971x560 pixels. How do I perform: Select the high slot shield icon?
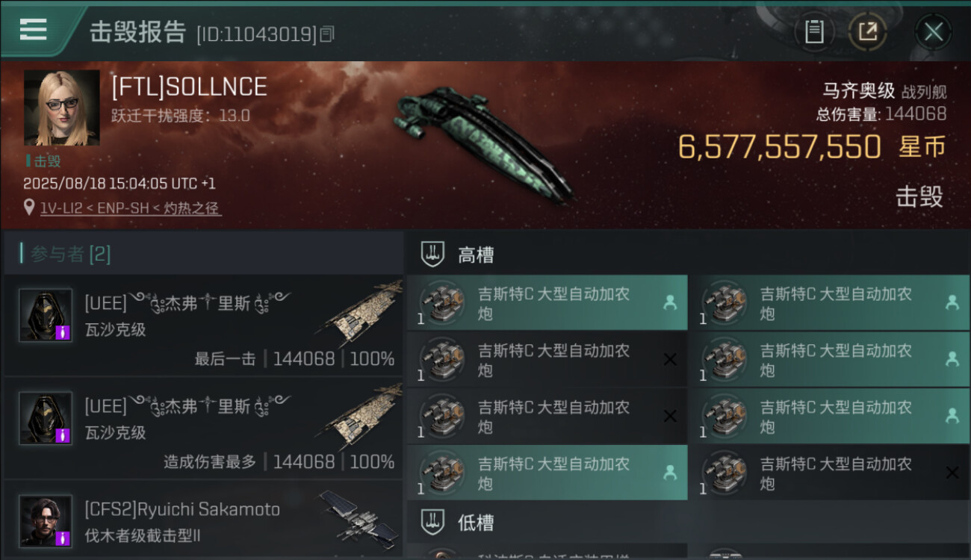pos(432,254)
